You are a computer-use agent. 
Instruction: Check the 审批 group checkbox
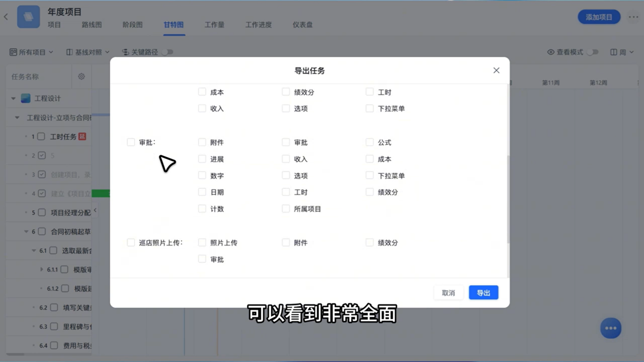coord(131,142)
